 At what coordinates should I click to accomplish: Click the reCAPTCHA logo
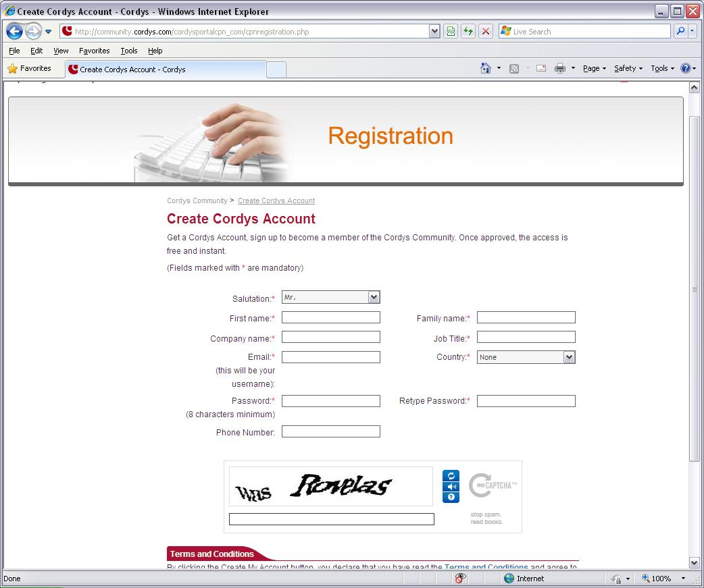(493, 485)
